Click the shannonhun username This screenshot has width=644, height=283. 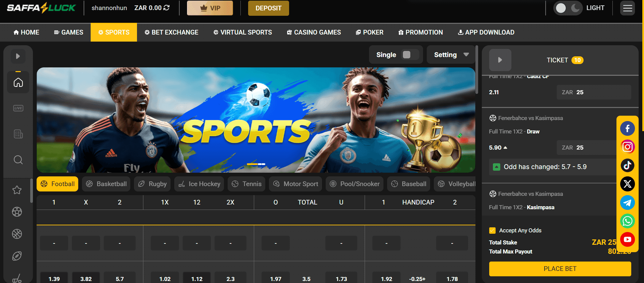click(109, 8)
